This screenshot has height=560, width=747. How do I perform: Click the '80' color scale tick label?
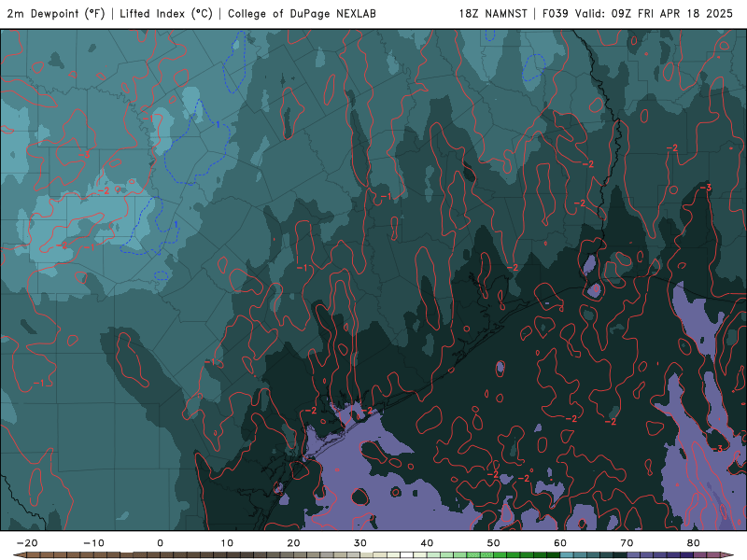click(694, 543)
